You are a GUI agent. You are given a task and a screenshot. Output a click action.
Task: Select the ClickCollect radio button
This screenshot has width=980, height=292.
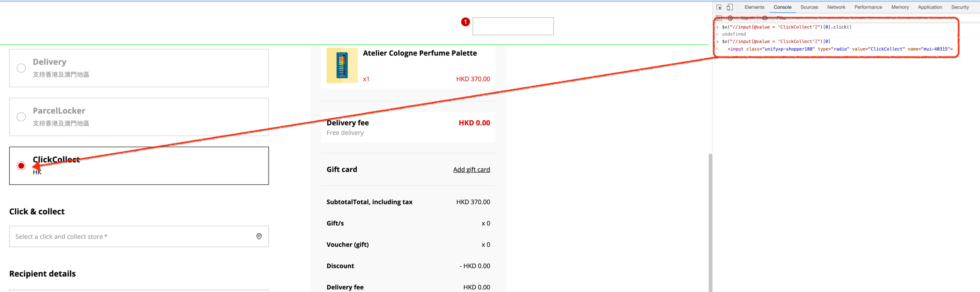coord(21,166)
